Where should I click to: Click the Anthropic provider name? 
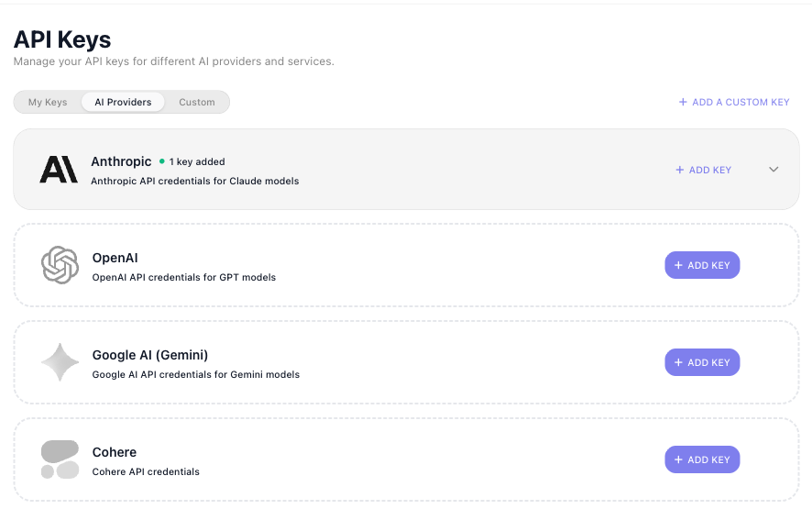coord(121,161)
